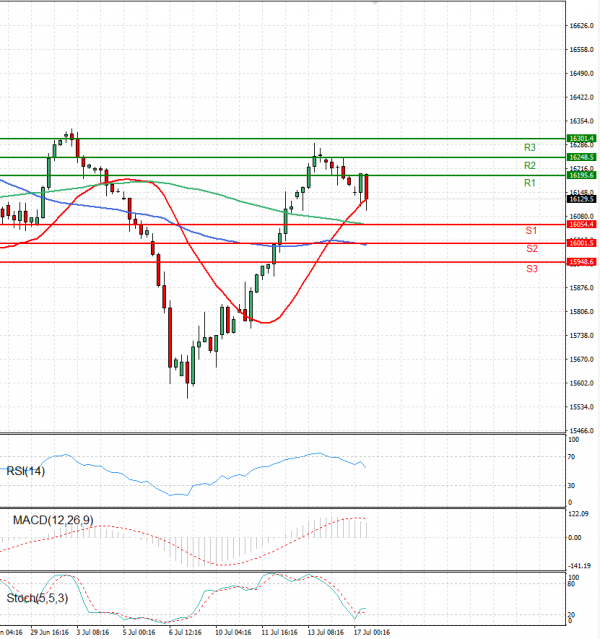Click the 17 Jul 00:16 time label
Image resolution: width=600 pixels, height=639 pixels.
tap(372, 632)
